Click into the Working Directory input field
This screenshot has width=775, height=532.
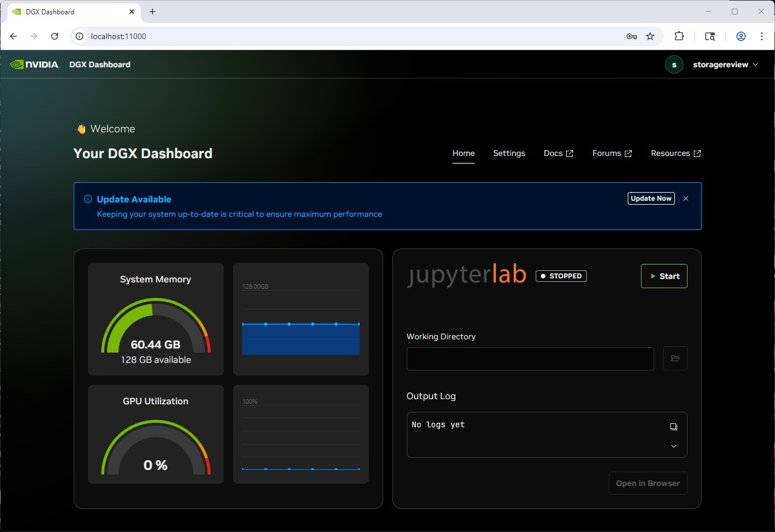pos(530,358)
